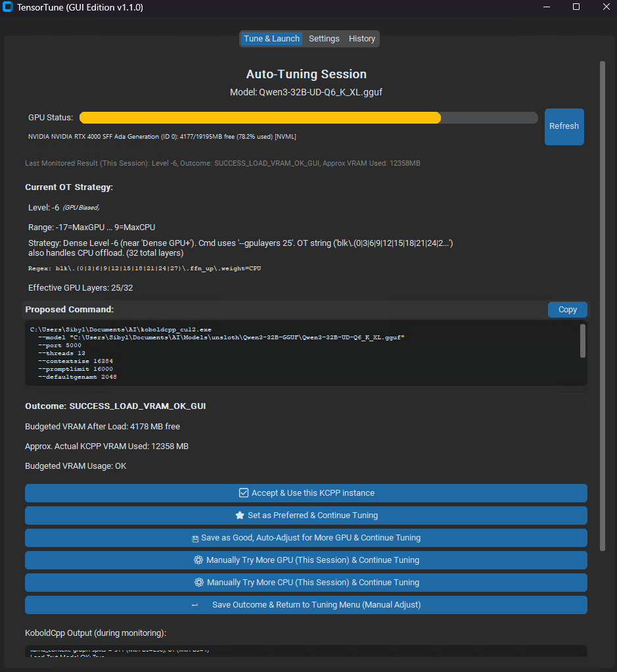617x672 pixels.
Task: Click 'Approx. Actual KCPP VRAM Used: 12358 MB'
Action: (106, 446)
